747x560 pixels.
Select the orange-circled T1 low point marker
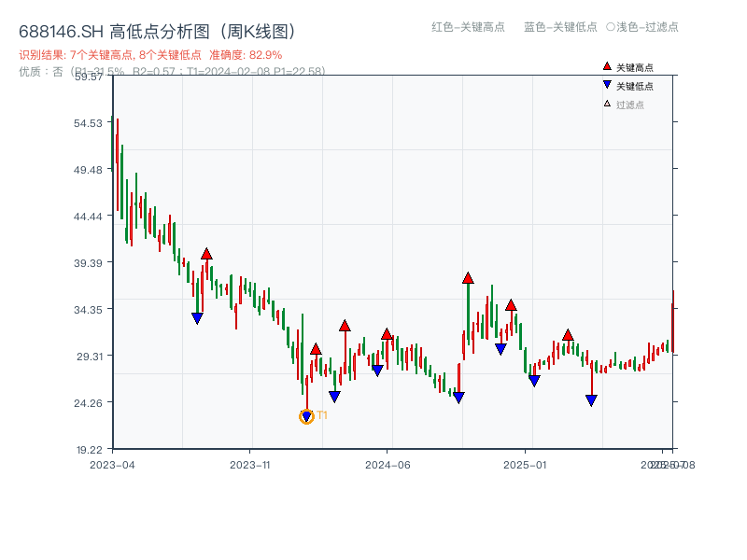pos(305,415)
